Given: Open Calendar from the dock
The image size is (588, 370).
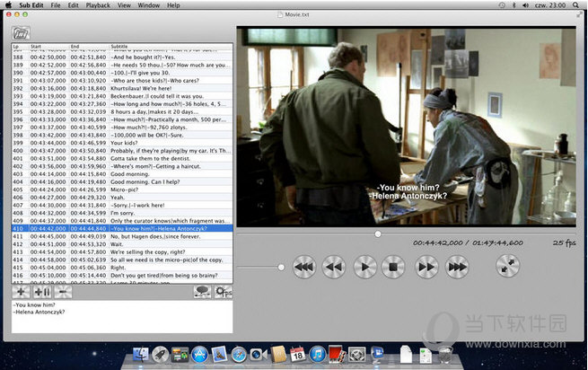Looking at the screenshot, I should [x=298, y=354].
